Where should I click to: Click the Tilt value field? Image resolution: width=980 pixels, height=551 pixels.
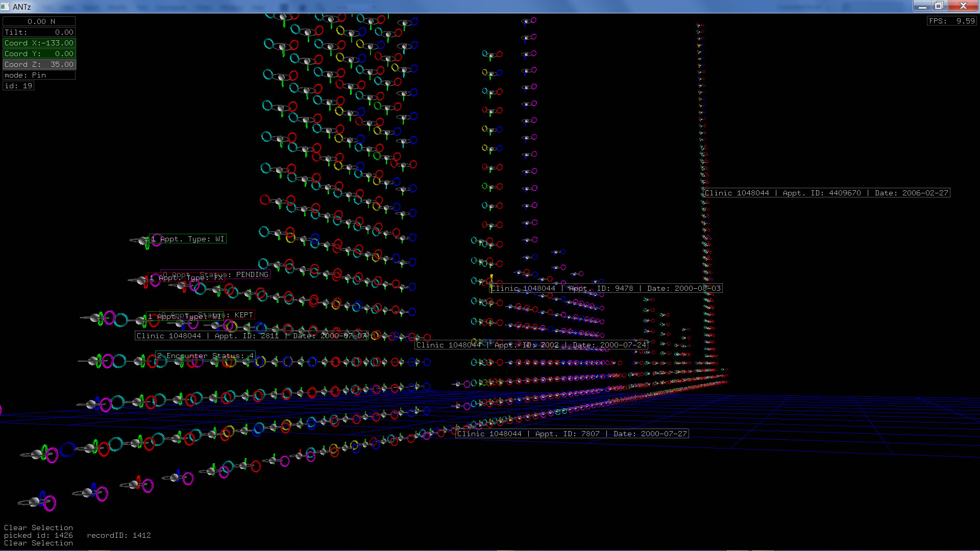click(x=39, y=32)
